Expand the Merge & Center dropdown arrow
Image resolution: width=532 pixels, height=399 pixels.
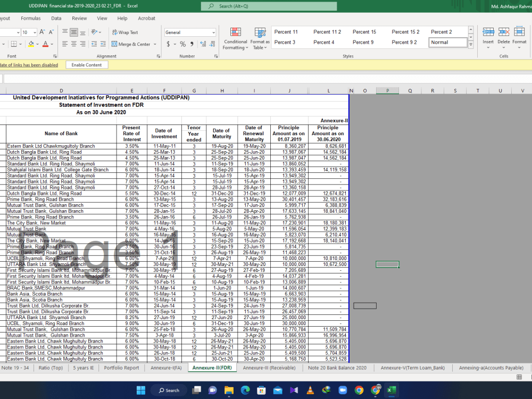click(x=155, y=44)
